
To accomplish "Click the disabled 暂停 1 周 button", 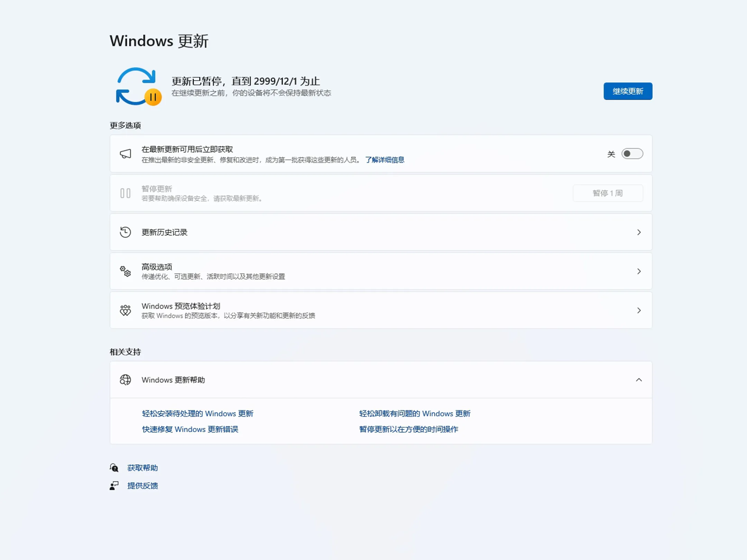I will [608, 193].
